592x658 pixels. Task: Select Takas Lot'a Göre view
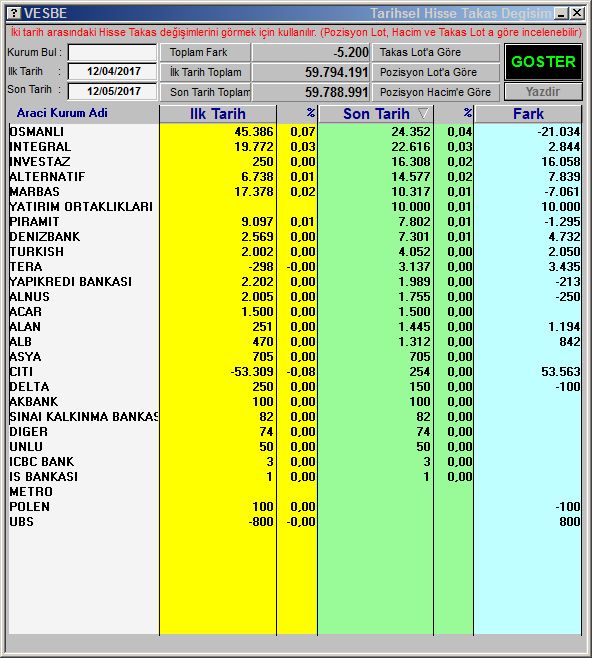point(436,52)
